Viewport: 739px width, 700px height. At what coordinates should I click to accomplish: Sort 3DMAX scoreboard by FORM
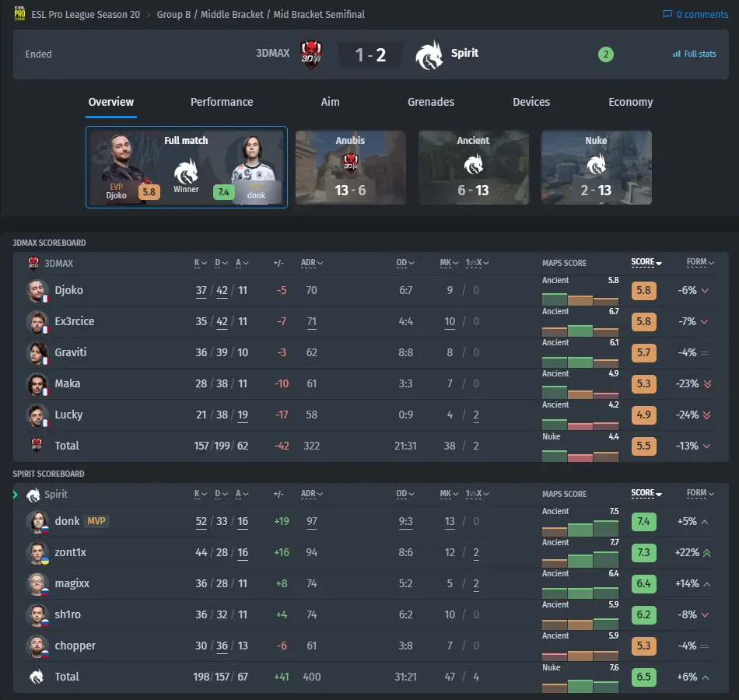[x=700, y=262]
